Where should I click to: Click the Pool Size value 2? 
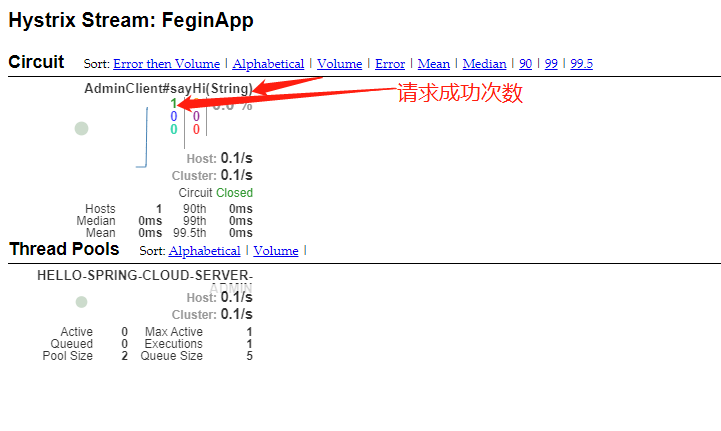point(125,356)
